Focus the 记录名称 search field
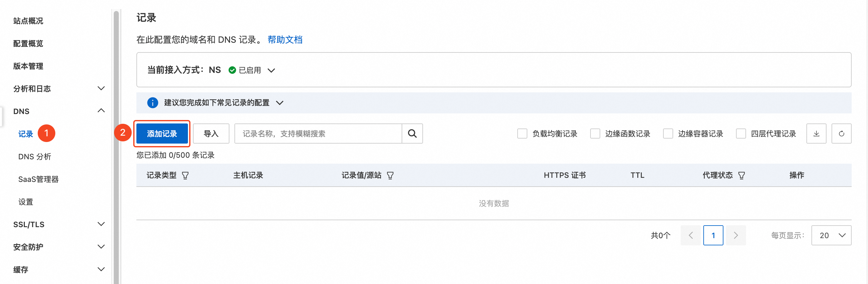This screenshot has width=868, height=284. pos(318,134)
